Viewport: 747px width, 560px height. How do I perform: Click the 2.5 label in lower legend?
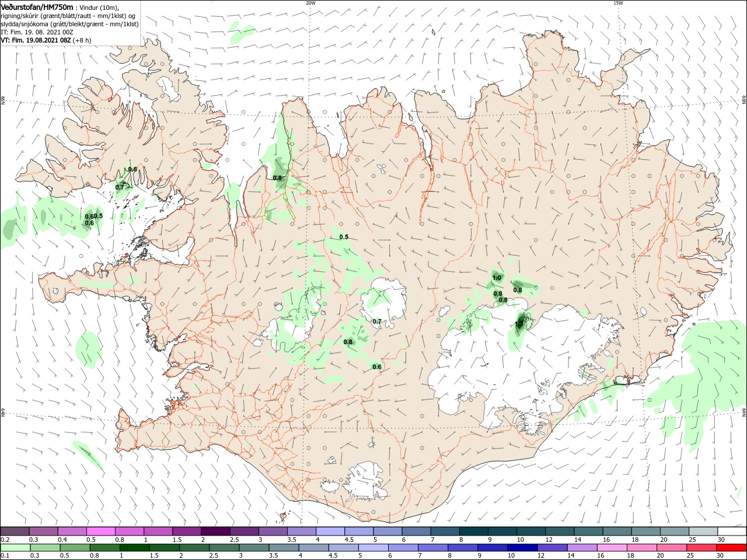tap(214, 556)
